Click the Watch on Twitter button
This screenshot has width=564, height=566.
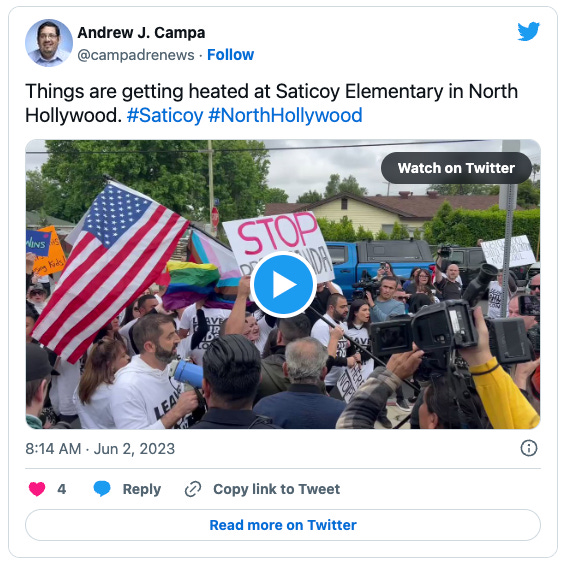pyautogui.click(x=456, y=168)
